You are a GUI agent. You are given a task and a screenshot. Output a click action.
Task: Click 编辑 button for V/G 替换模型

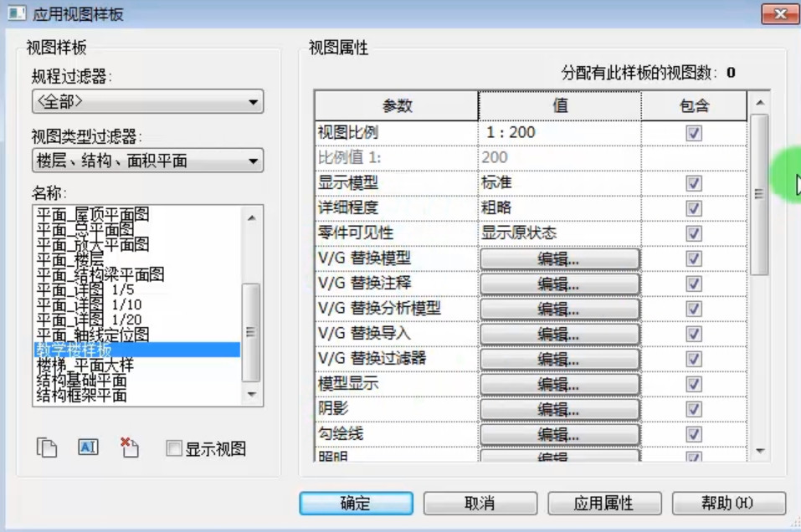click(559, 258)
